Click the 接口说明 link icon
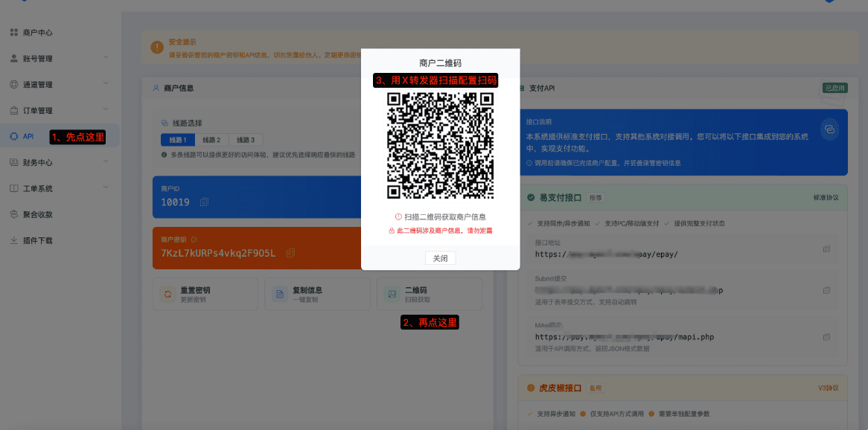Image resolution: width=868 pixels, height=430 pixels. (x=829, y=128)
